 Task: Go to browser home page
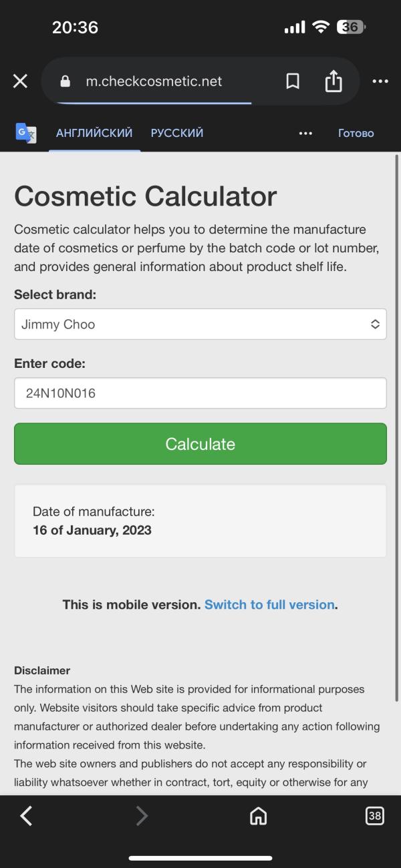click(258, 815)
